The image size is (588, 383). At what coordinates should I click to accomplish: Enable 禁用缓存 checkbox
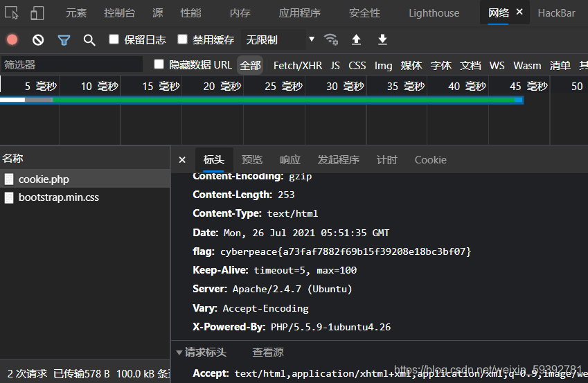click(x=182, y=39)
